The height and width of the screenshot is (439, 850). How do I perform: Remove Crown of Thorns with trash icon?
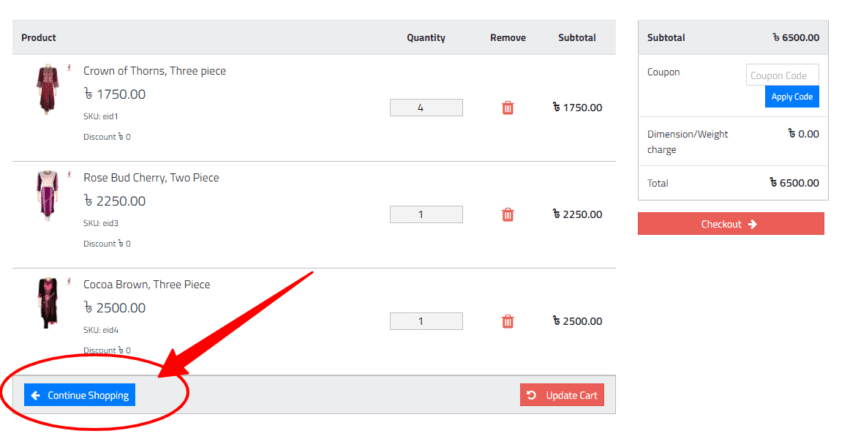click(507, 108)
